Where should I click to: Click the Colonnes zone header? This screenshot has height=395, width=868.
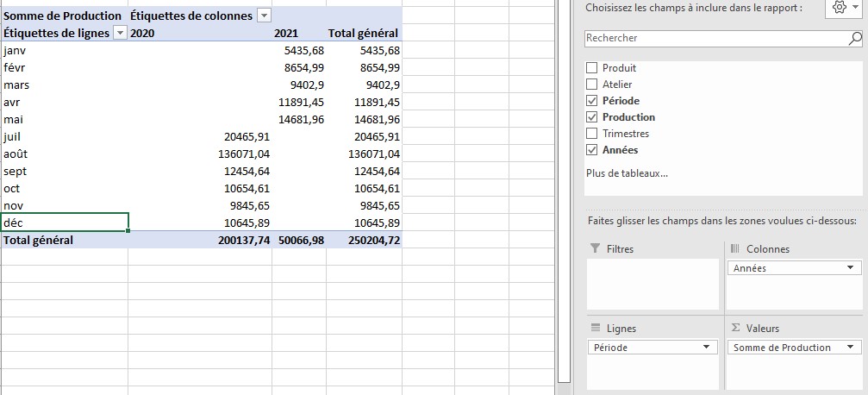click(760, 248)
